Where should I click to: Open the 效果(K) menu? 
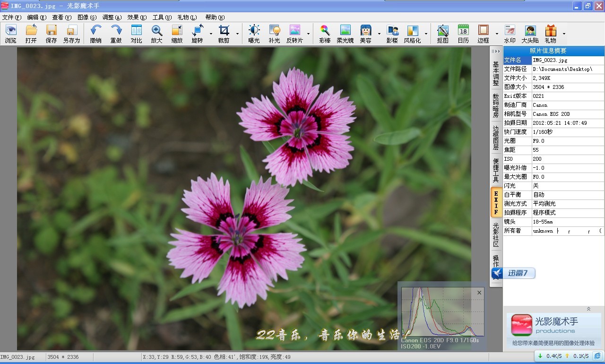point(137,17)
